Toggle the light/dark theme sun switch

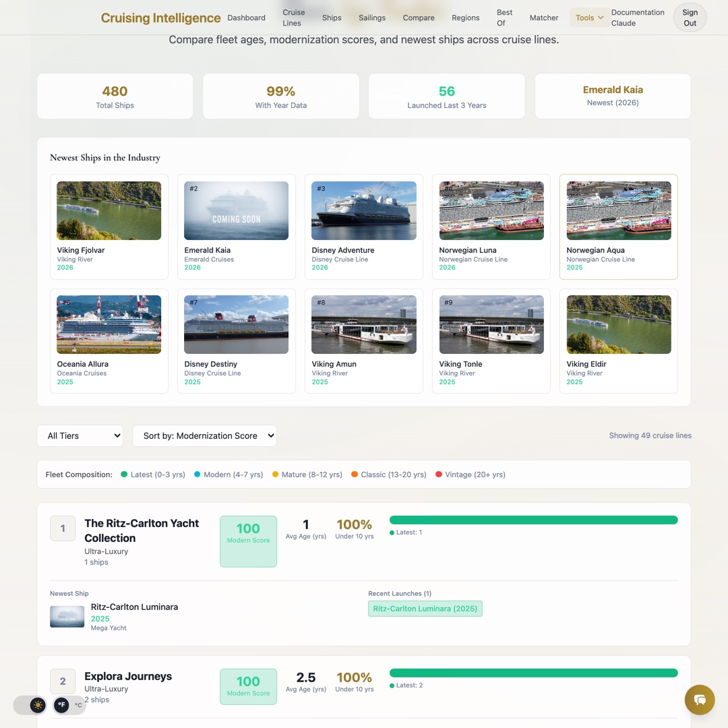(38, 705)
